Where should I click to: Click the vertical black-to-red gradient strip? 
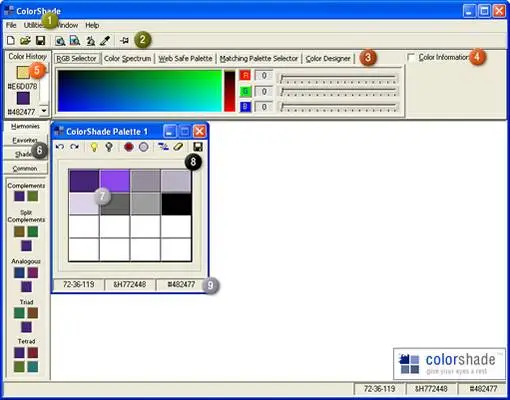(x=229, y=91)
